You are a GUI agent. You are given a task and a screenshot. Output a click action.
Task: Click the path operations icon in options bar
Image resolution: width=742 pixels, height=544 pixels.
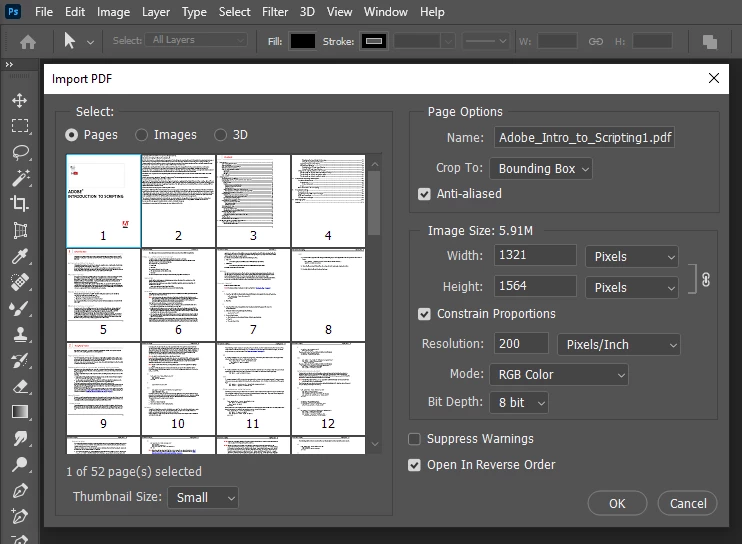tap(709, 42)
